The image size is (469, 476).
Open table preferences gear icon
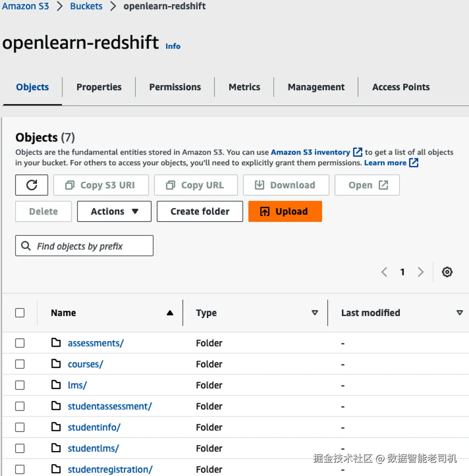tap(447, 272)
